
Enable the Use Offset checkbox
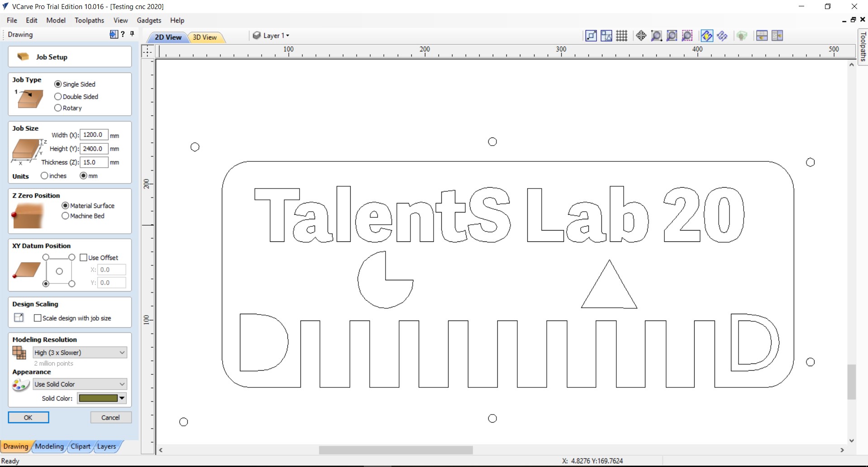83,257
